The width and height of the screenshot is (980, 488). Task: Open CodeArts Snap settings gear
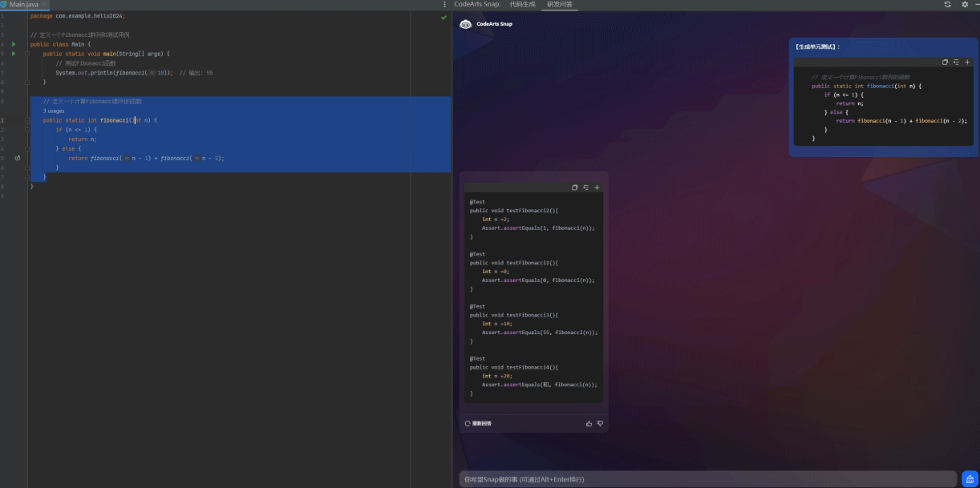coord(965,4)
